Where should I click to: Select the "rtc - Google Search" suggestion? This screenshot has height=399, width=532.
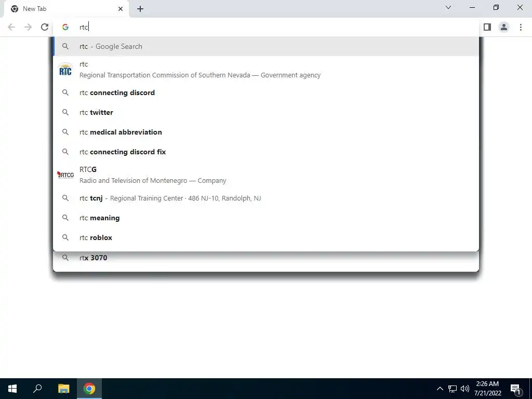(266, 46)
